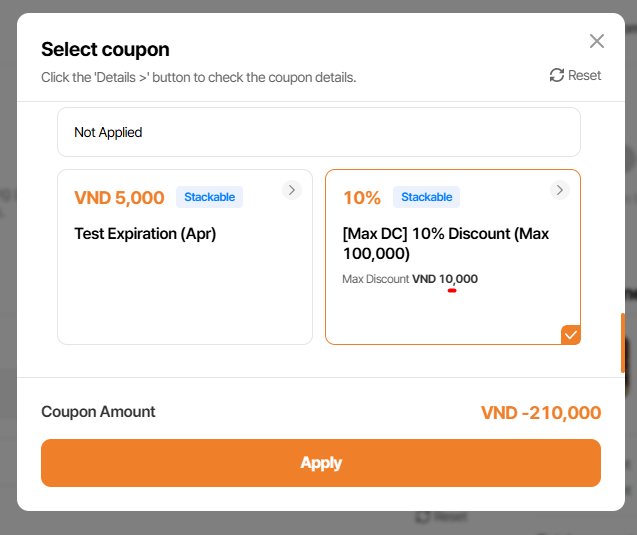Click the [Max DC] 10% Discount title
This screenshot has height=535, width=637.
pyautogui.click(x=445, y=243)
